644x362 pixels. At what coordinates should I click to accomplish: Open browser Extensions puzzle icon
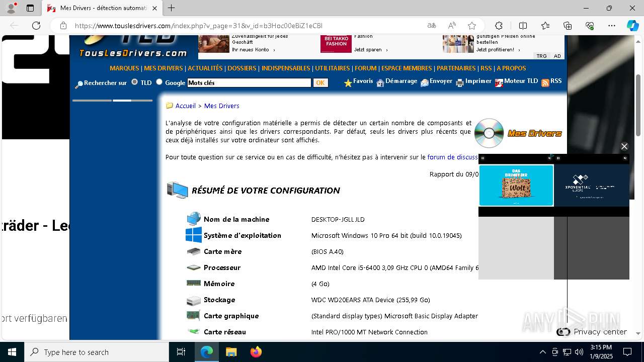[499, 26]
